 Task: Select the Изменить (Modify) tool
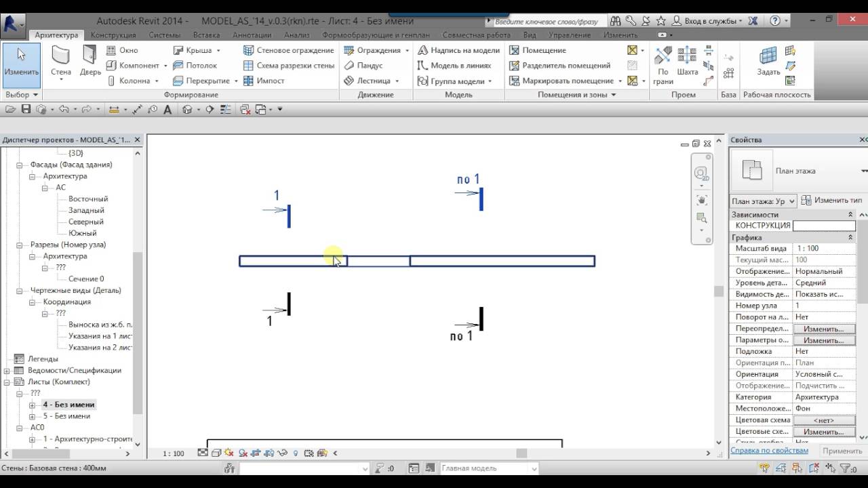pos(21,65)
